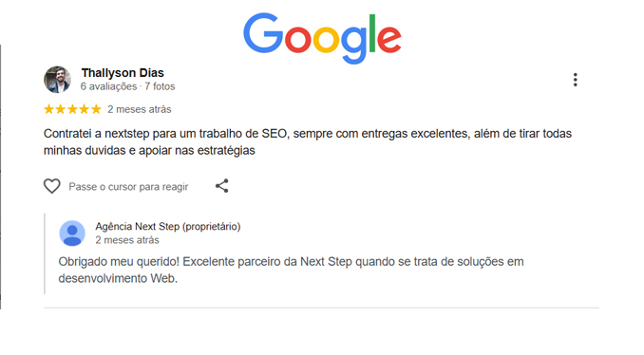Click the first yellow rating star
The image size is (644, 355).
pos(48,109)
